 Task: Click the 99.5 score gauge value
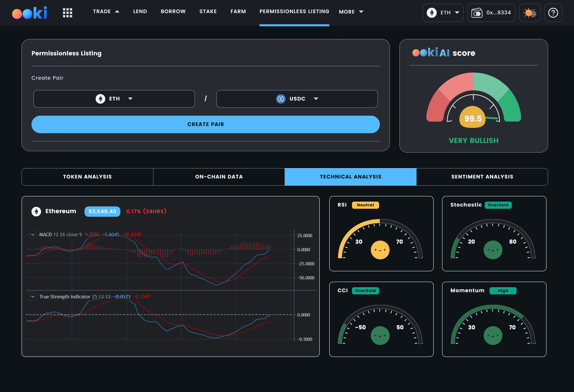pyautogui.click(x=473, y=118)
